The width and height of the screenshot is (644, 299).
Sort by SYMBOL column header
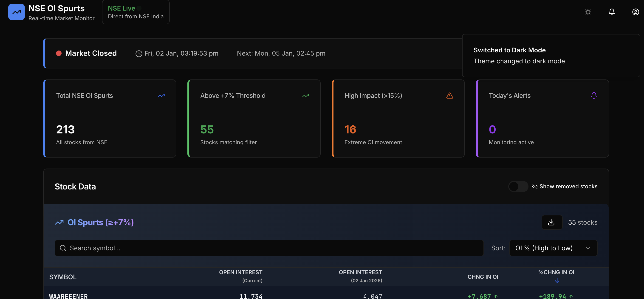[x=63, y=277]
